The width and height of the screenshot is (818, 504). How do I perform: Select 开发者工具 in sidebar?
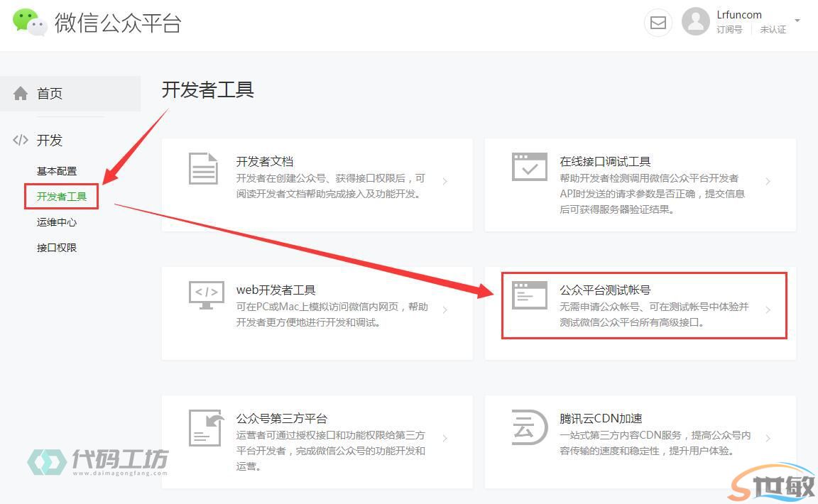(x=62, y=197)
